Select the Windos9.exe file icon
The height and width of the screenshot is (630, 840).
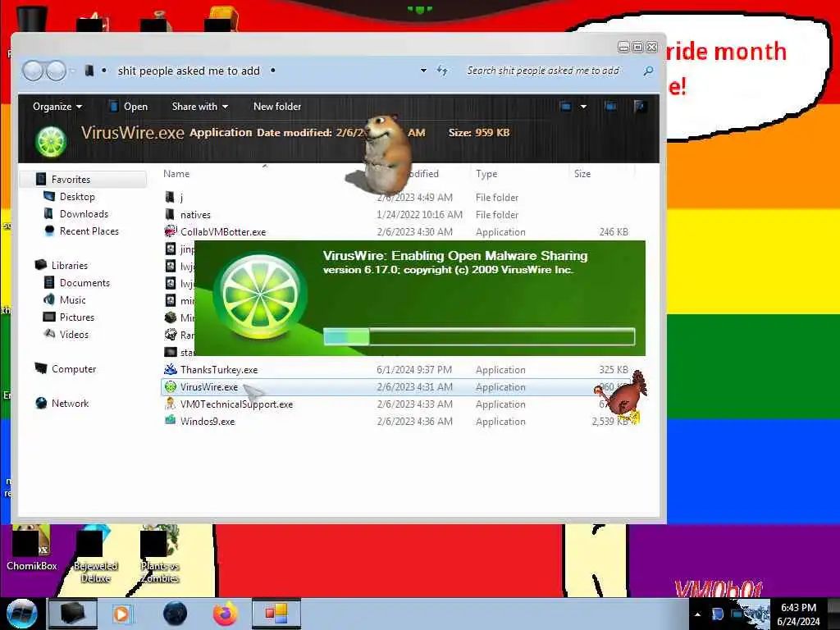click(171, 421)
